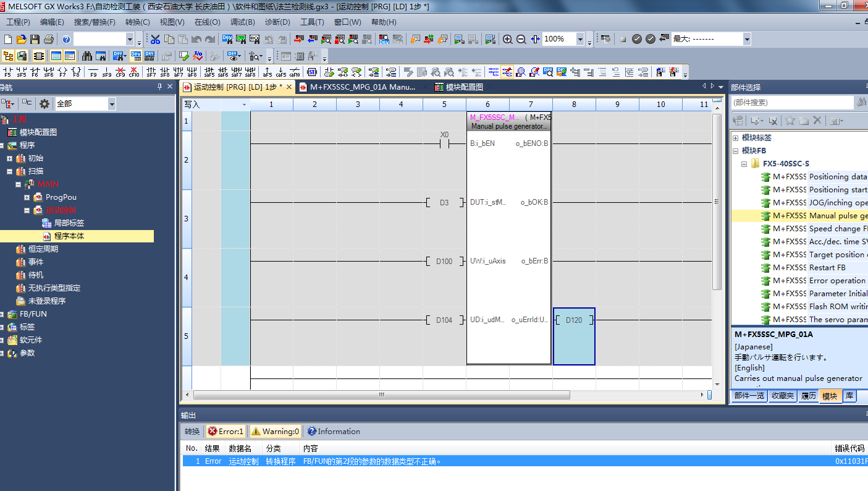Click the F9 horizontal line tool

(93, 72)
